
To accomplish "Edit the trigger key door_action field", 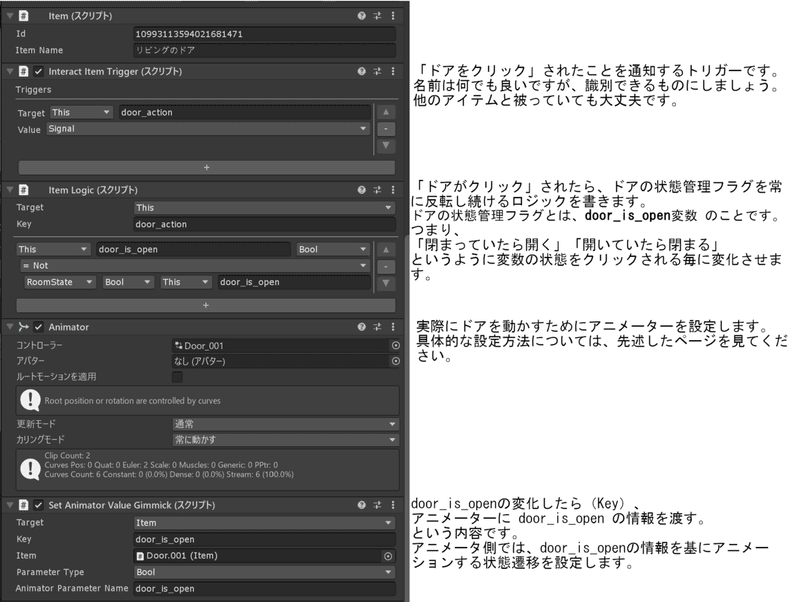I will click(x=245, y=112).
